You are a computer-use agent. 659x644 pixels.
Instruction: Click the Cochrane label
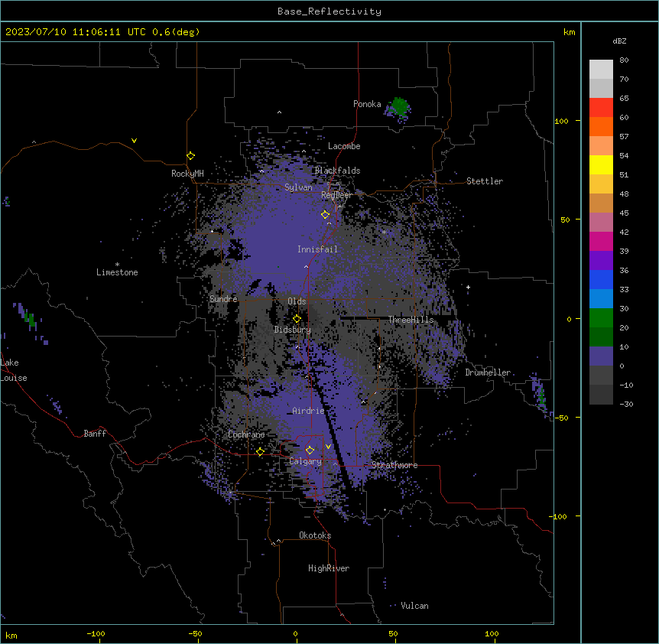[246, 434]
